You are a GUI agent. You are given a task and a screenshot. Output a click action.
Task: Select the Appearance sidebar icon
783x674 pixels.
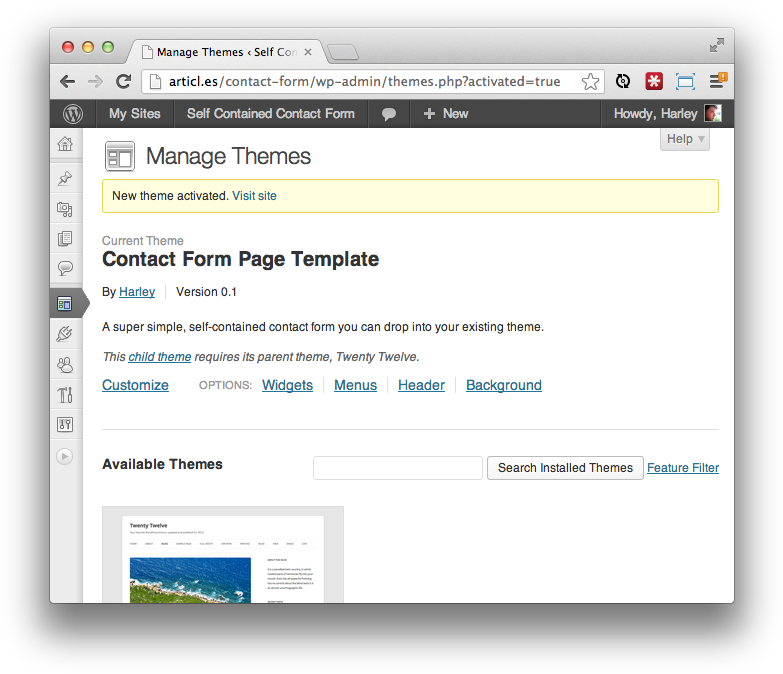[x=65, y=303]
